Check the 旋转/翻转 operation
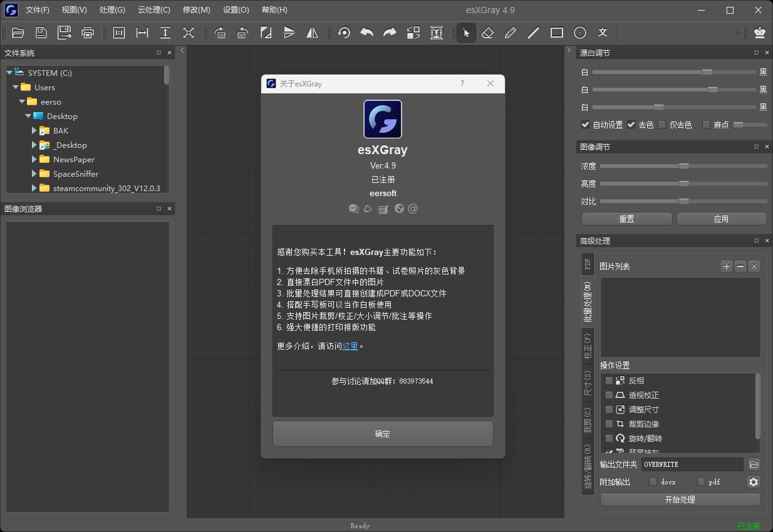The height and width of the screenshot is (532, 773). point(610,439)
